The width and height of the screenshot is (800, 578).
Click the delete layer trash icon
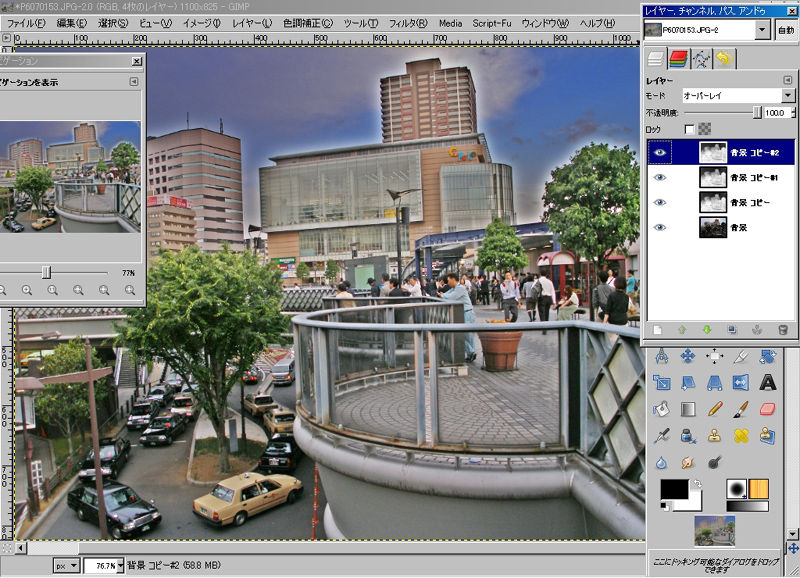pyautogui.click(x=783, y=330)
